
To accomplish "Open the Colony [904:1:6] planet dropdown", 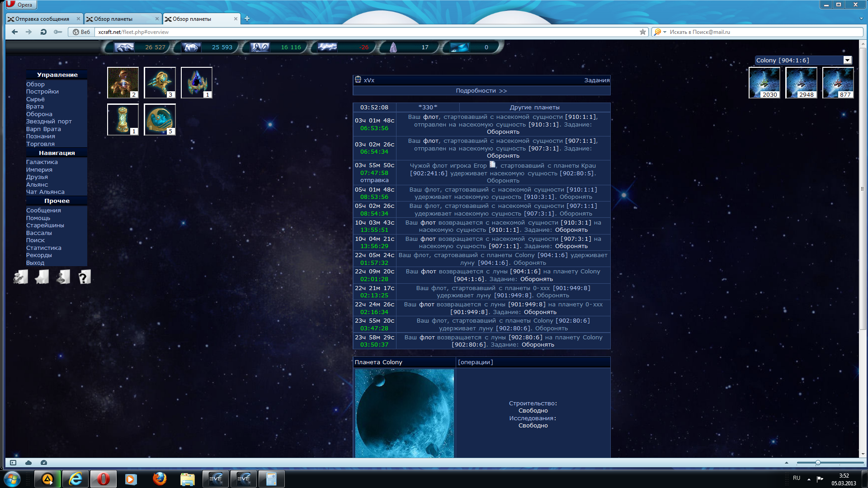I will point(803,60).
